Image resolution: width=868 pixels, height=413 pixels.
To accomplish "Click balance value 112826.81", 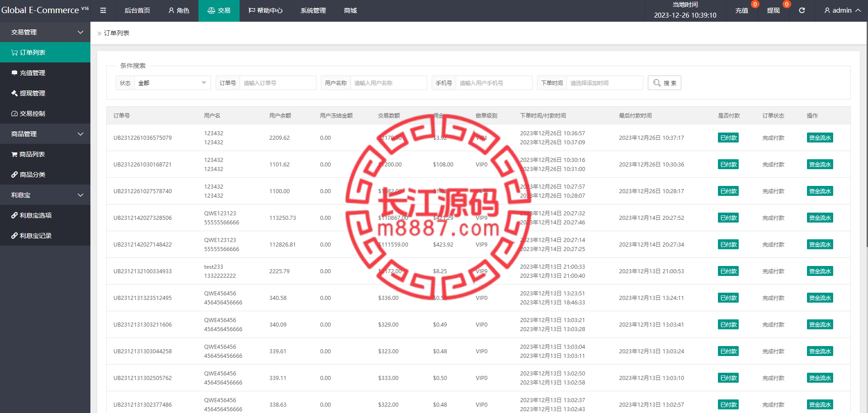I will pos(283,244).
